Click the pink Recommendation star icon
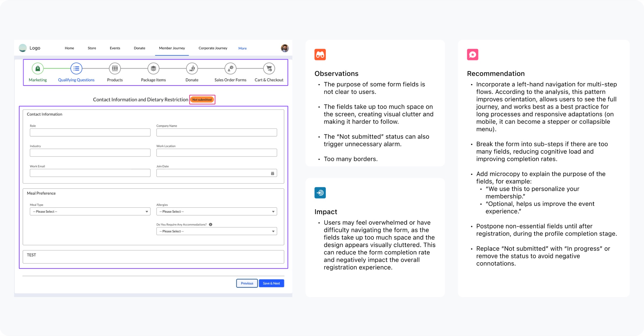The width and height of the screenshot is (644, 336). [x=473, y=55]
